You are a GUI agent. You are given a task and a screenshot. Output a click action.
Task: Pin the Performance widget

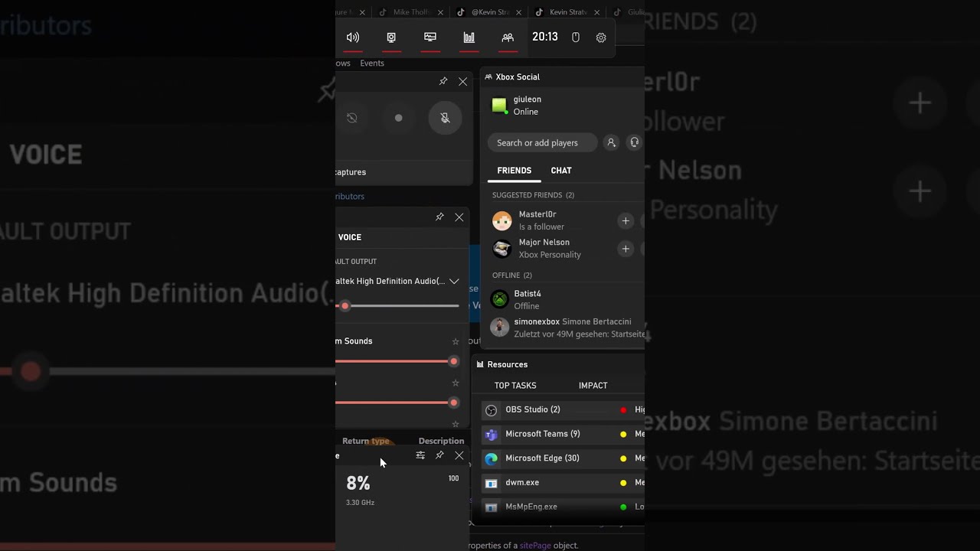tap(439, 455)
